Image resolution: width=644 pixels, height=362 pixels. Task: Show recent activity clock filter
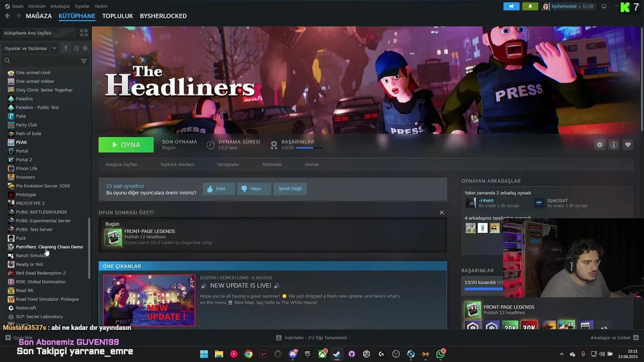click(x=76, y=48)
